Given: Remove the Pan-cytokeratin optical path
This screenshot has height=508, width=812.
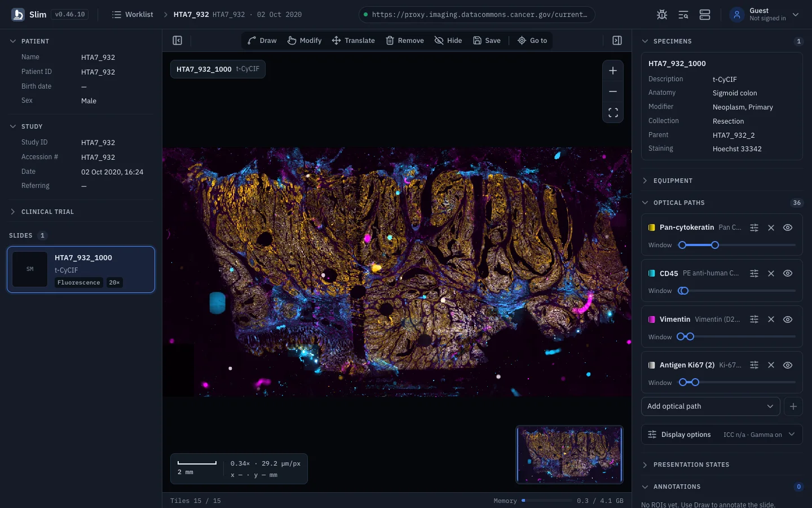Looking at the screenshot, I should click(771, 227).
